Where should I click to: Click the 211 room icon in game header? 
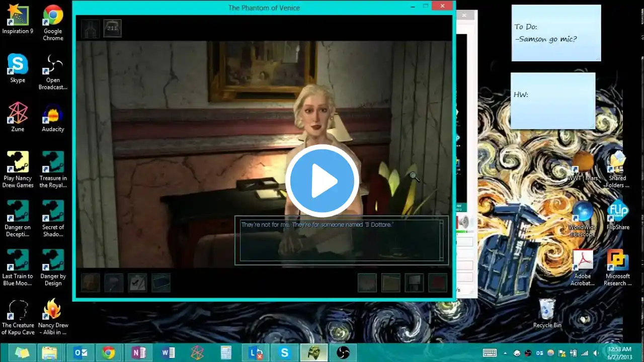[112, 28]
